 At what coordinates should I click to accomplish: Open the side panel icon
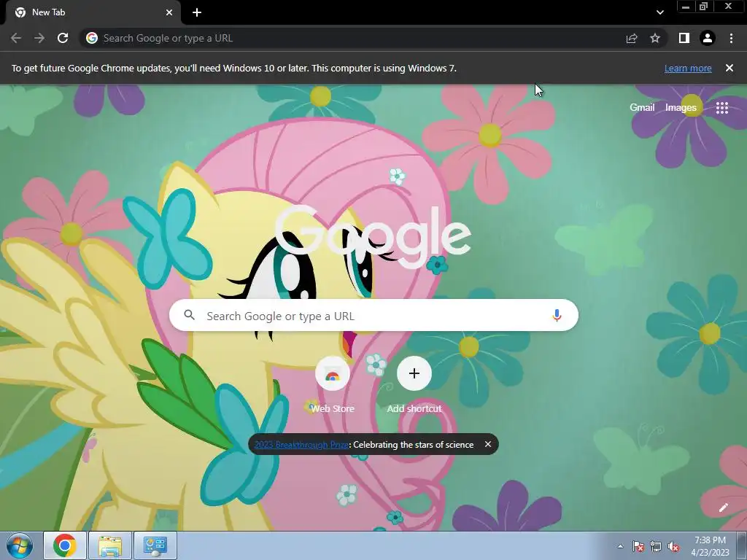click(x=684, y=38)
